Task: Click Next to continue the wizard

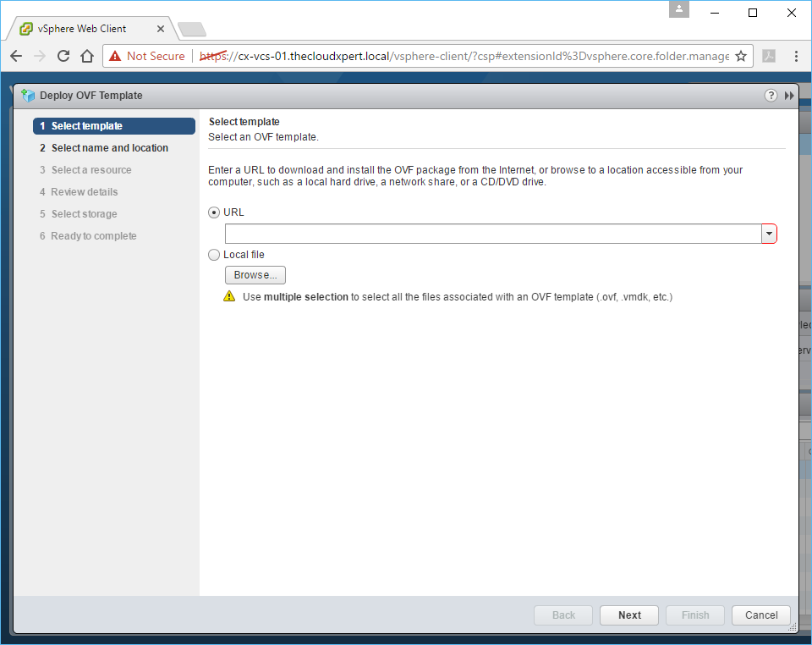Action: (x=629, y=615)
